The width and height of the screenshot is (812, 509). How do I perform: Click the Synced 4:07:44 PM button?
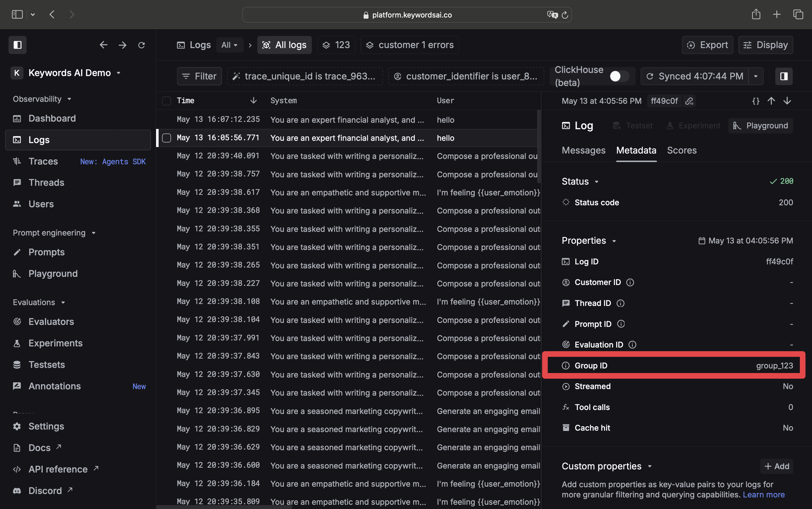tap(695, 76)
